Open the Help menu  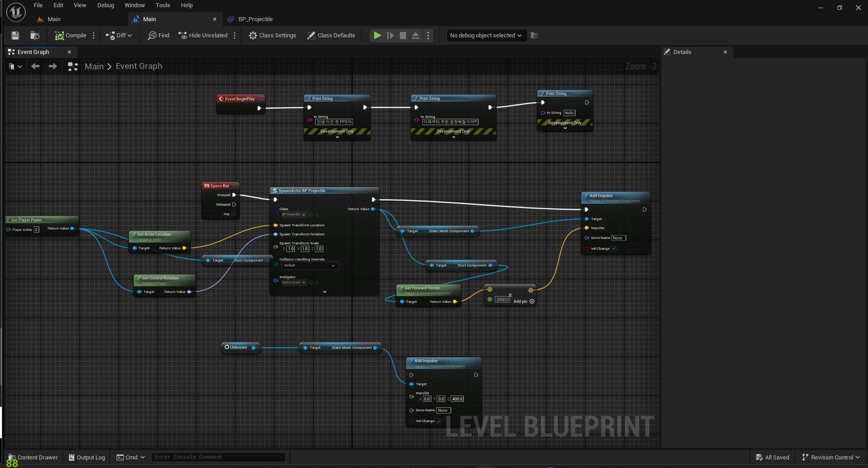(x=187, y=5)
